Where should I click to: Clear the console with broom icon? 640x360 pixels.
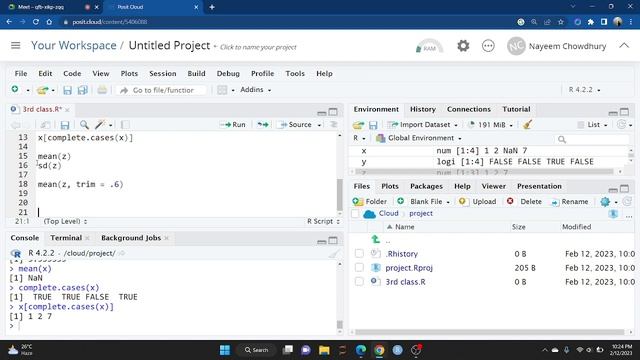(x=334, y=253)
